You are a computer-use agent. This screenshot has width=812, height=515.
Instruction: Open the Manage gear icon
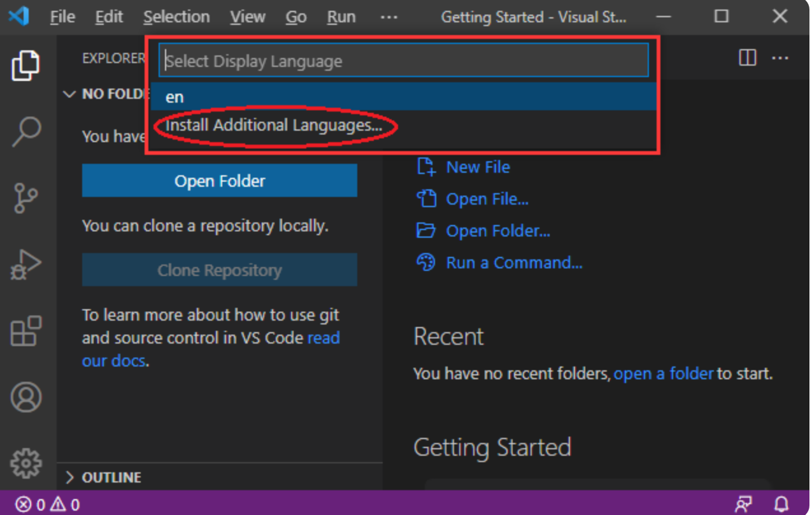click(26, 463)
